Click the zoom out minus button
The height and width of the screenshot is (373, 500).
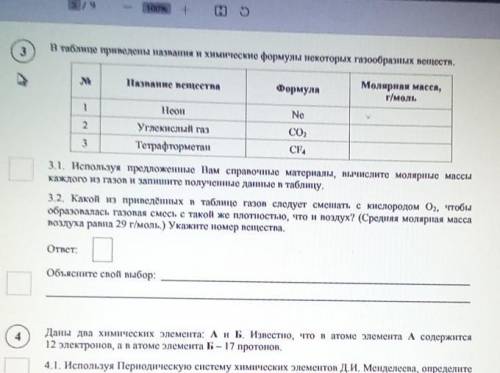(127, 8)
